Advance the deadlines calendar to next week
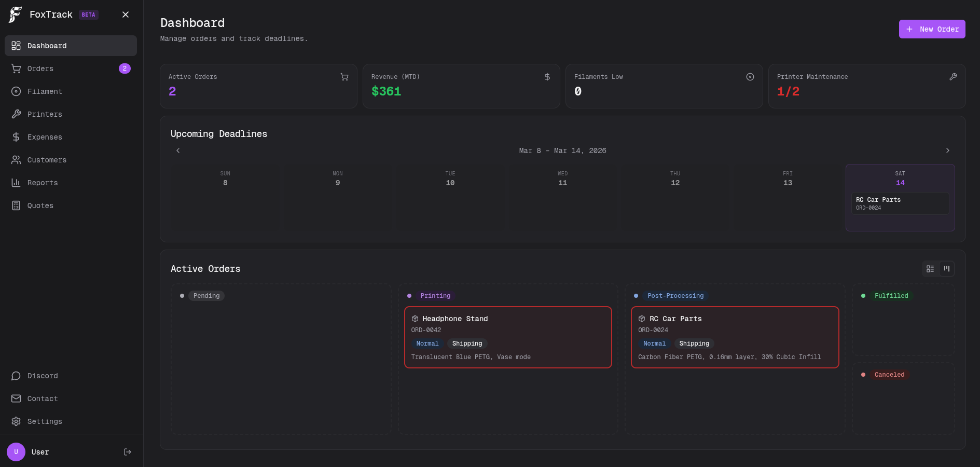 pos(948,150)
